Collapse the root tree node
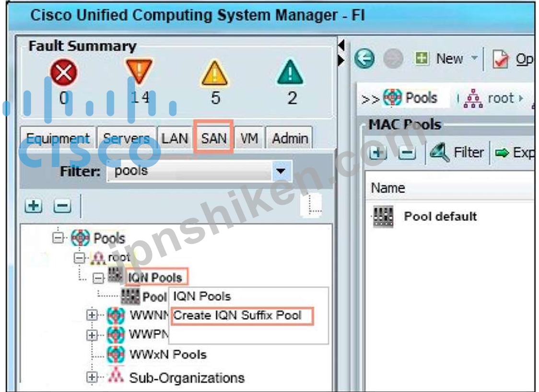This screenshot has width=539, height=392. [x=80, y=258]
